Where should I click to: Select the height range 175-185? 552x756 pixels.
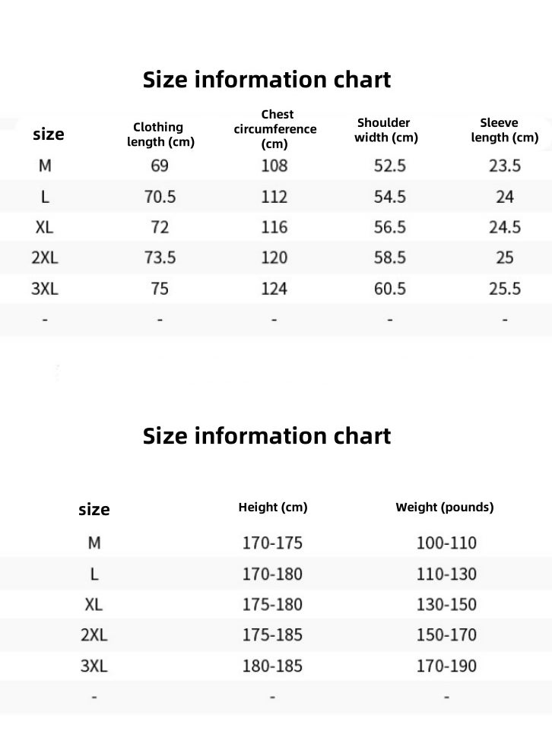(x=272, y=635)
